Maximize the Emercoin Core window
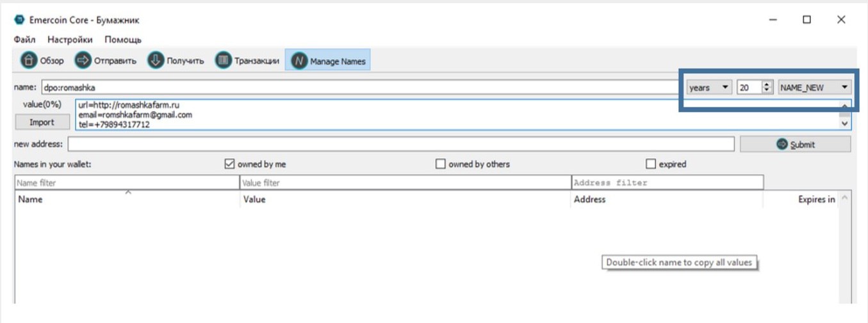868x323 pixels. [807, 20]
